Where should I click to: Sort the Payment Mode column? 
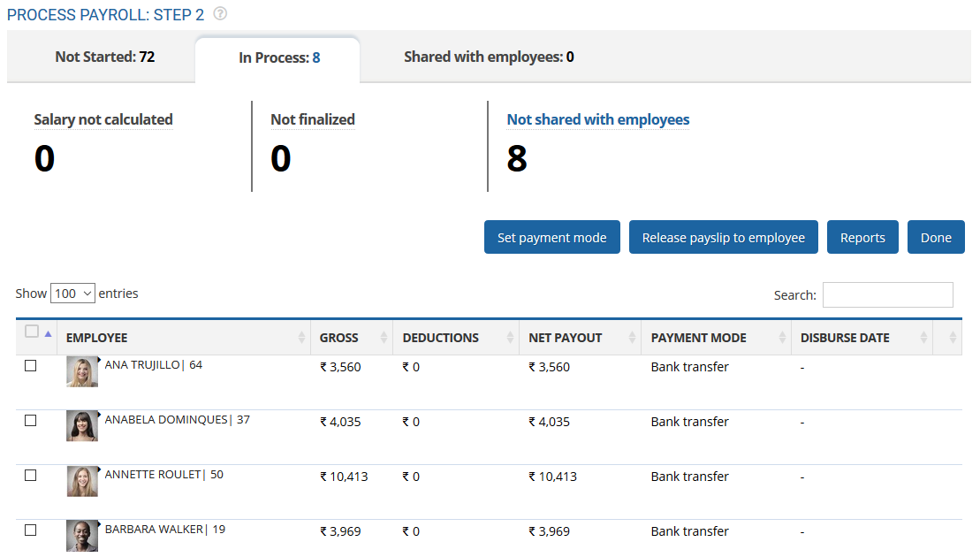tap(781, 337)
